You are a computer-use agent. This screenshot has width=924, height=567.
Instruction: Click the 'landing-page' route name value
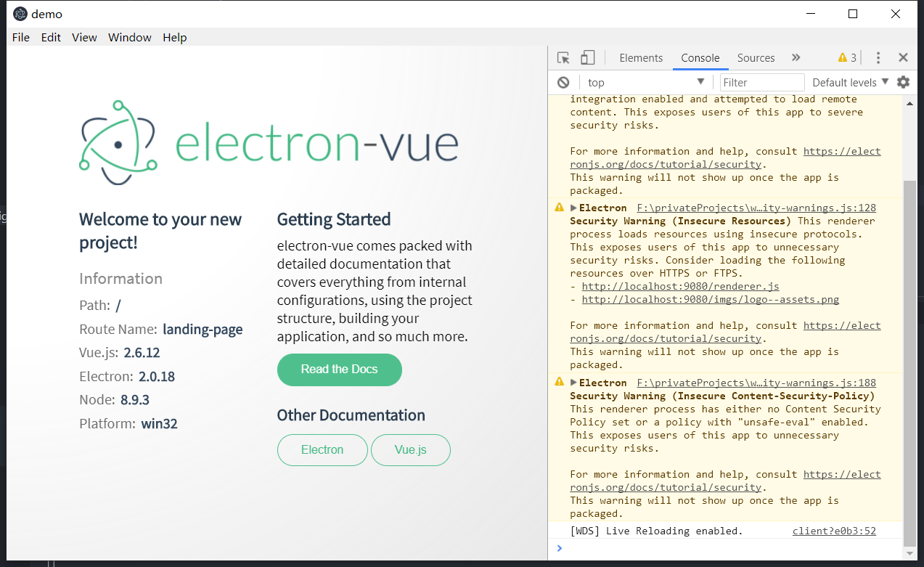coord(203,330)
